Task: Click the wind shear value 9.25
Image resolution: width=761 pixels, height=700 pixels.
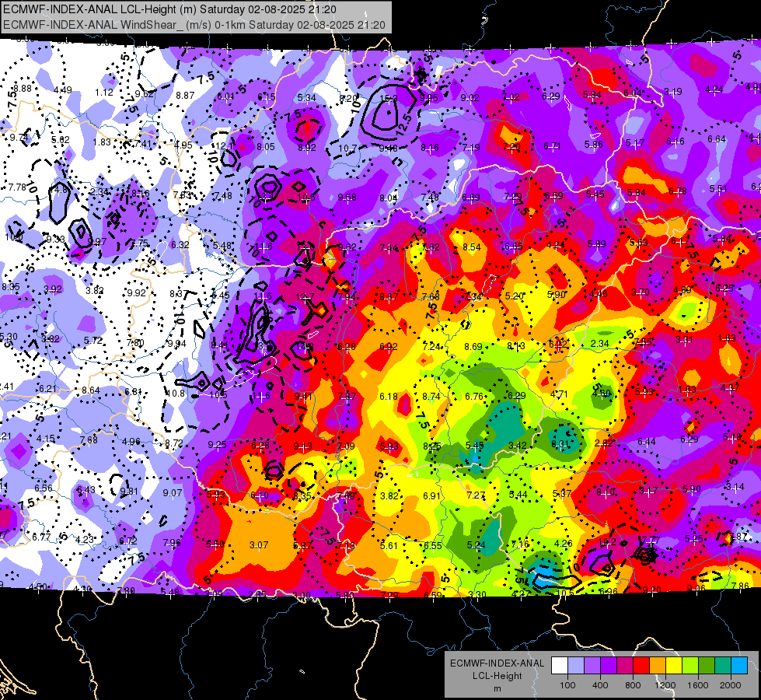Action: [x=217, y=444]
